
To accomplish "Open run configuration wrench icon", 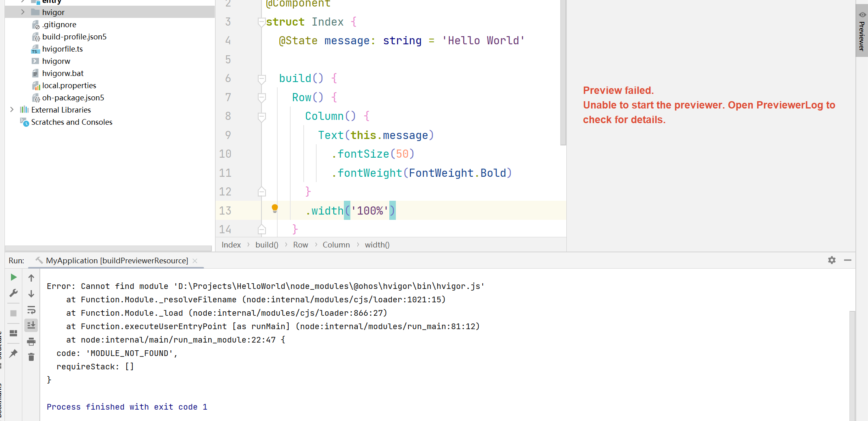I will (x=13, y=293).
